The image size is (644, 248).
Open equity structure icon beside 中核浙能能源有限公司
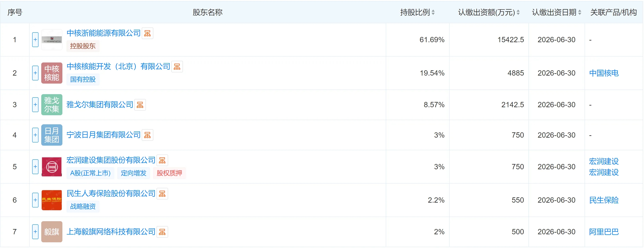(x=147, y=33)
